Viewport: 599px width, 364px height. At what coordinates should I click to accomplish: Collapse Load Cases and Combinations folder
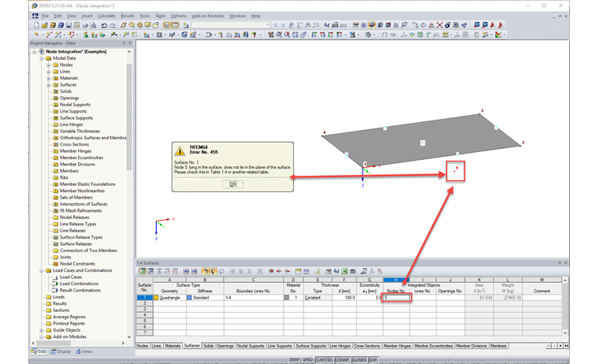[x=42, y=270]
